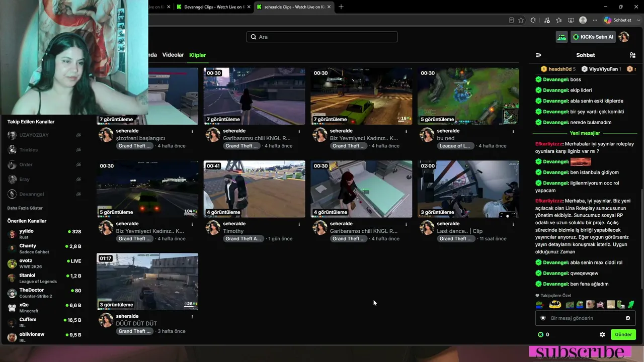The image size is (644, 362).
Task: Open TheDoctor Counter-Strike 2 channel
Action: coord(44,293)
